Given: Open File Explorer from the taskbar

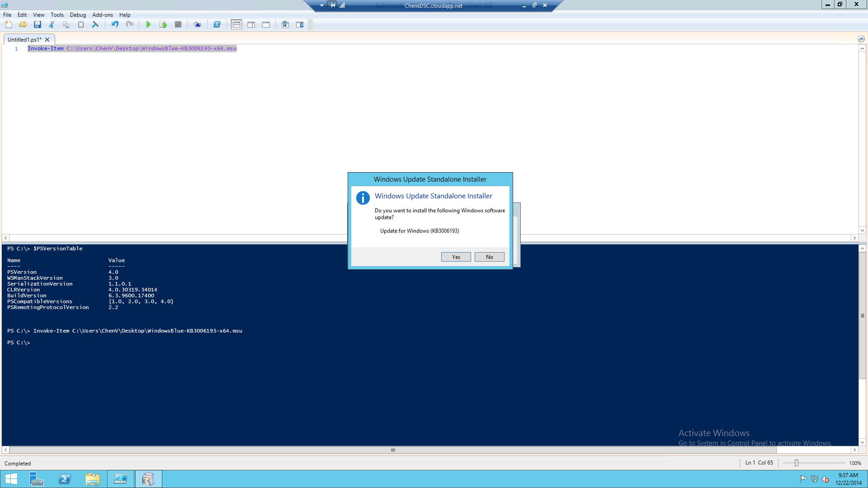Looking at the screenshot, I should (x=93, y=479).
